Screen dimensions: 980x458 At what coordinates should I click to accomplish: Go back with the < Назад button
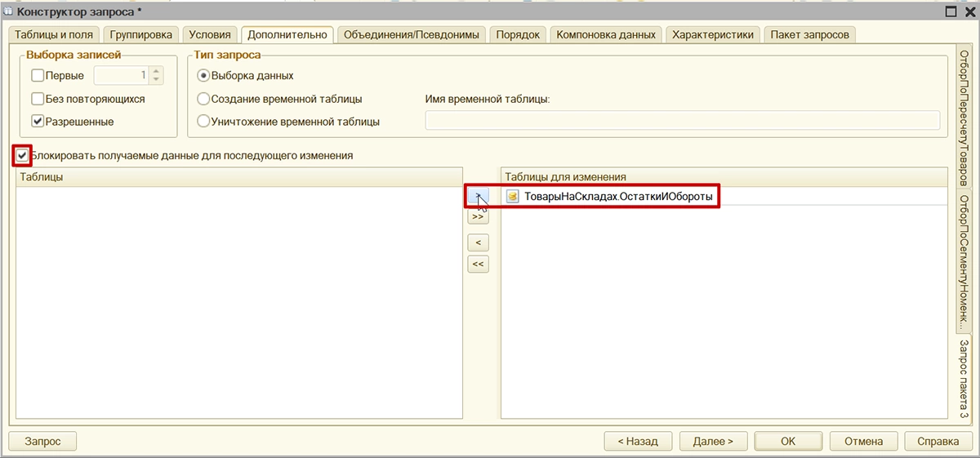coord(638,441)
